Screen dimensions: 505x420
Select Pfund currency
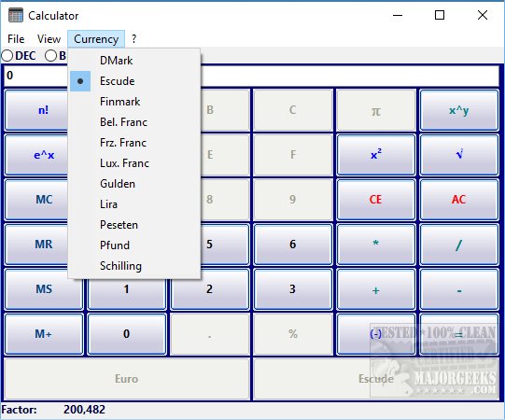coord(134,245)
